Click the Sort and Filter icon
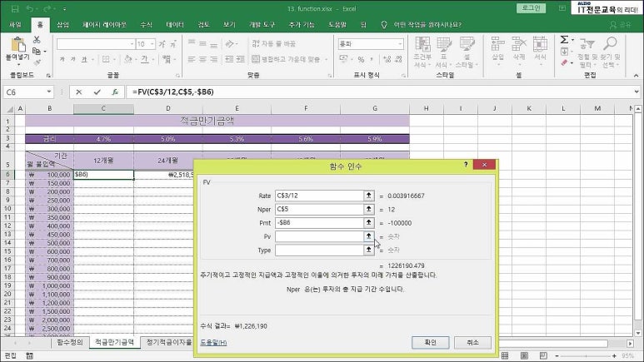This screenshot has height=362, width=644. (x=587, y=44)
